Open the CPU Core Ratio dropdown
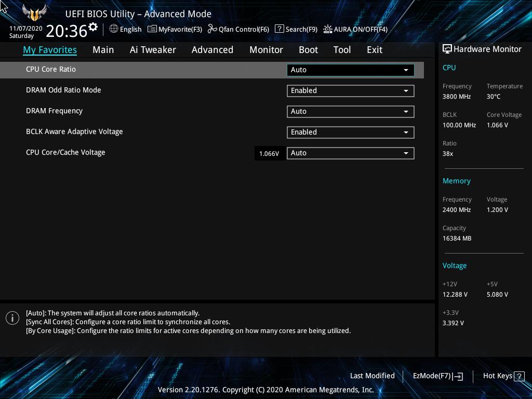This screenshot has width=532, height=399. (351, 70)
